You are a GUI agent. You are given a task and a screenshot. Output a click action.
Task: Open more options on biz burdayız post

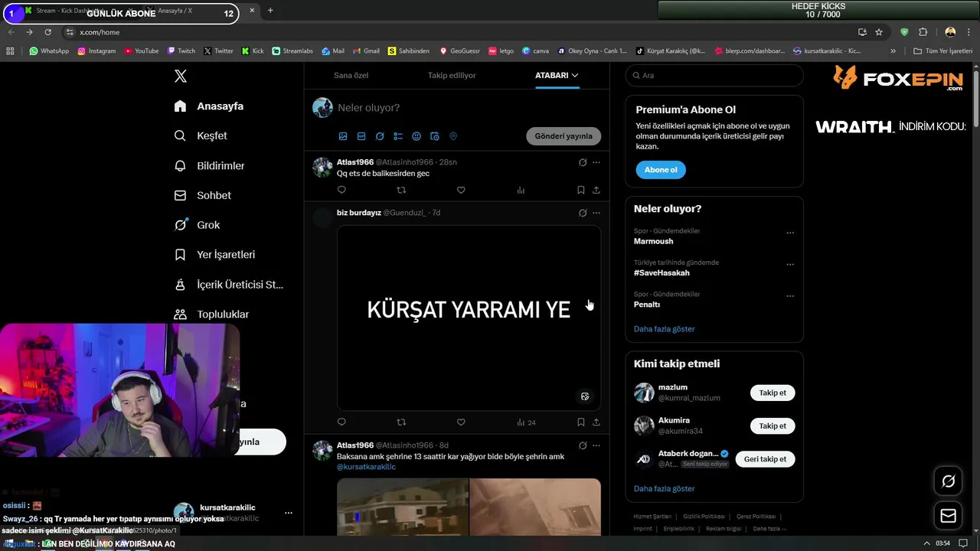596,213
